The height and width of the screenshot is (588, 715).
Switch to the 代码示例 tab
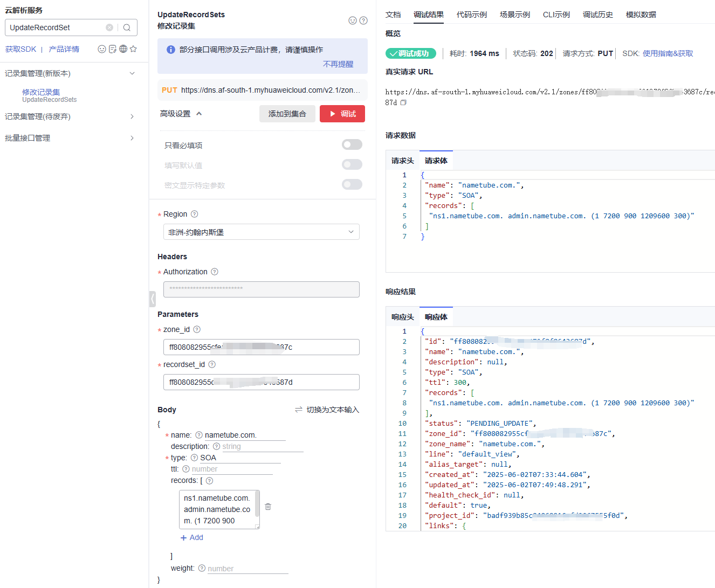tap(471, 15)
